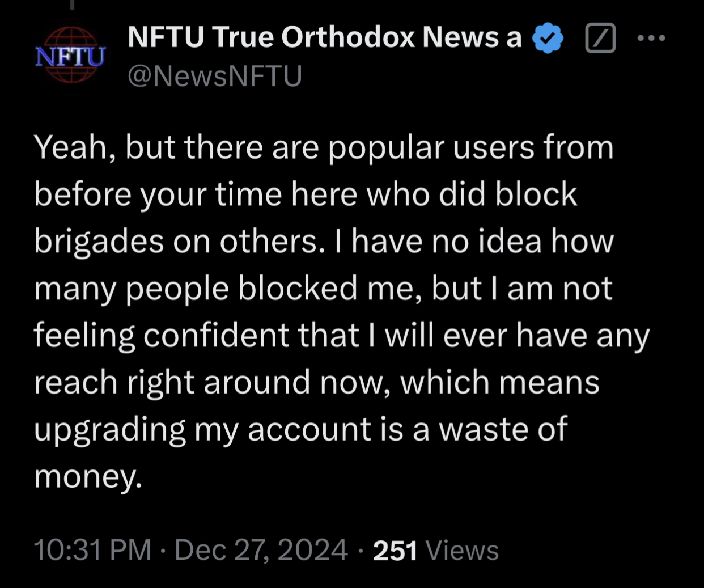Open NFTU True Orthodox News display name
This screenshot has height=588, width=704.
(324, 37)
